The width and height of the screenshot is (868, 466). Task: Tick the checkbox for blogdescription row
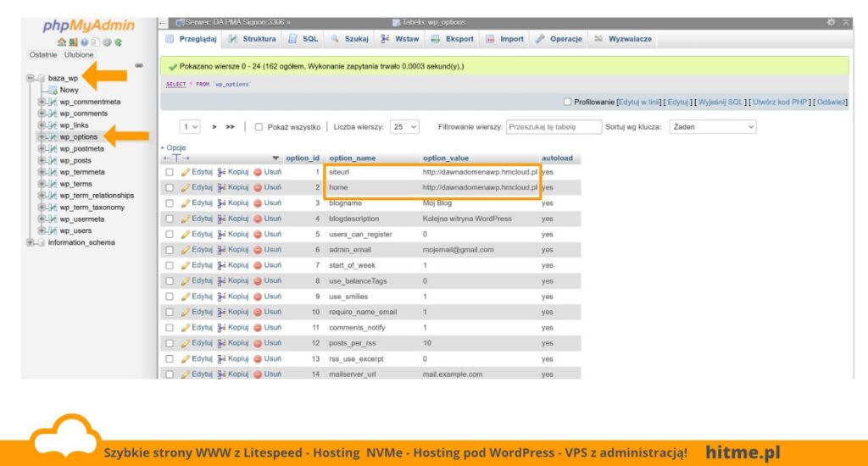coord(170,219)
